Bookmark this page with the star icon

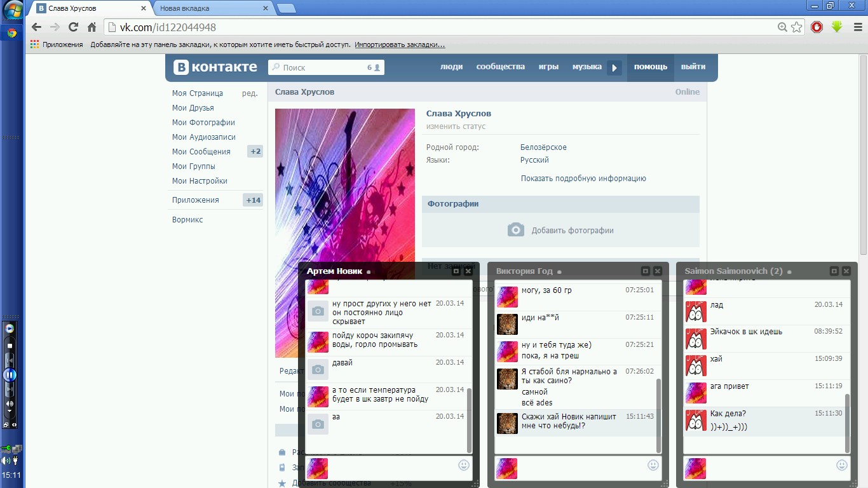pos(796,27)
